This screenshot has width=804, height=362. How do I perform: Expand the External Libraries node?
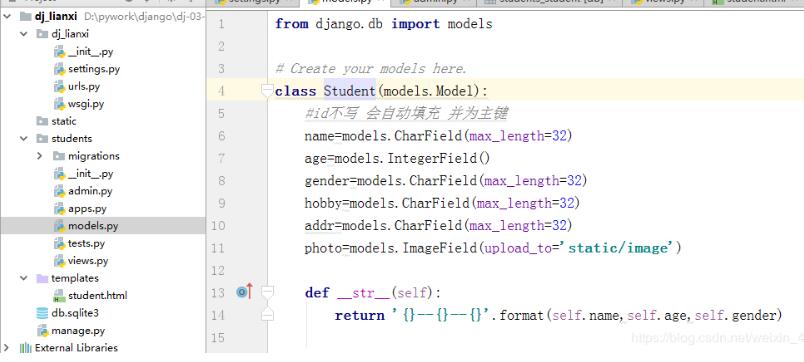7,348
